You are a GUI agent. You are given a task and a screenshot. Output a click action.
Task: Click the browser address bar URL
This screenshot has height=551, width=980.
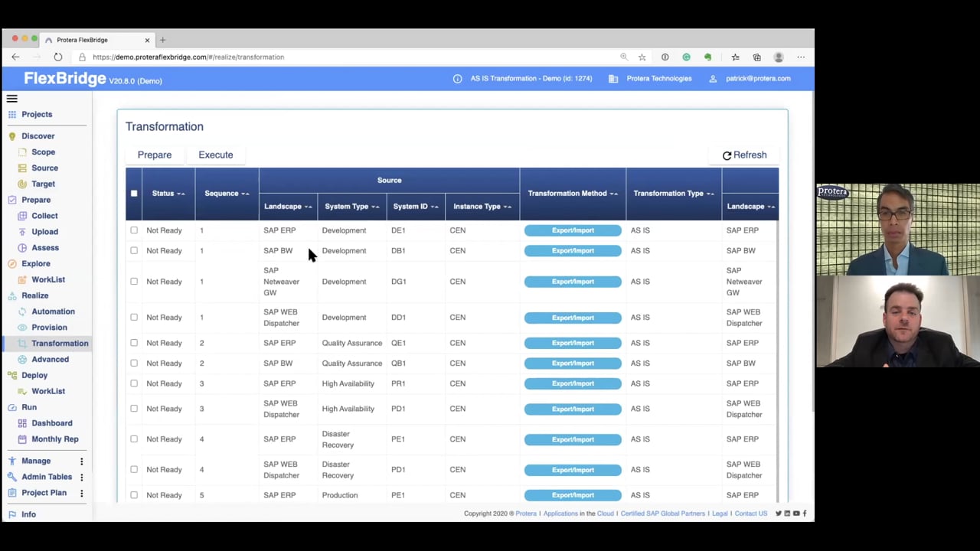pyautogui.click(x=188, y=57)
